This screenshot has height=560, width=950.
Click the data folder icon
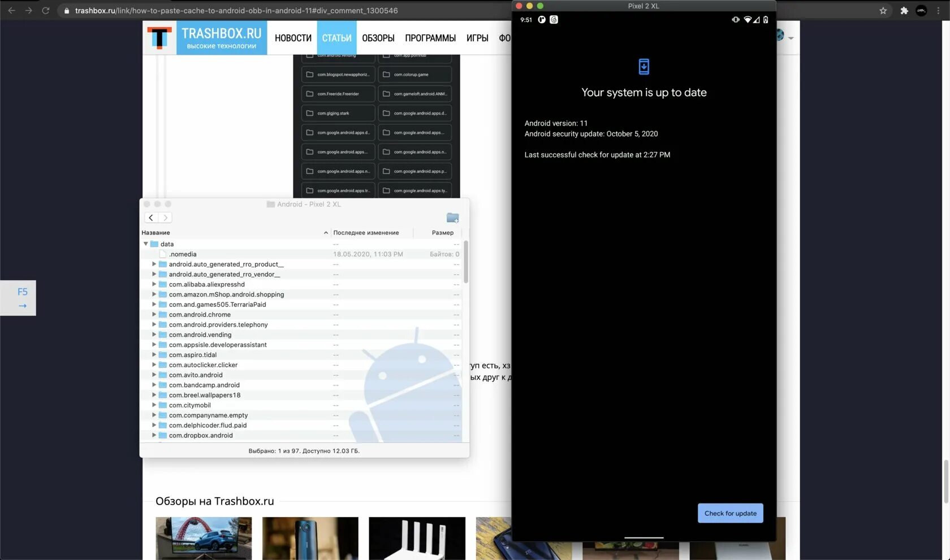coord(154,244)
